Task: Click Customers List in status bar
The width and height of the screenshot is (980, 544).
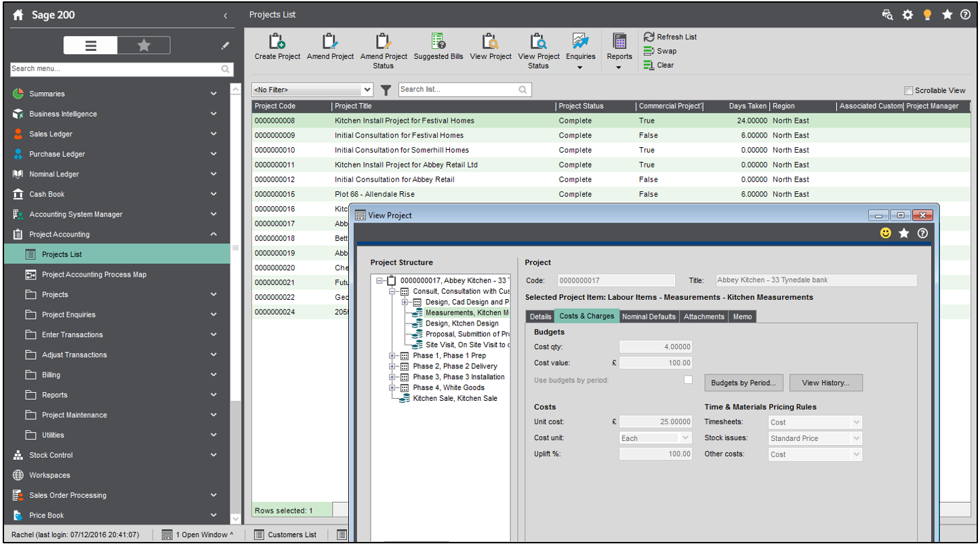Action: [x=285, y=535]
